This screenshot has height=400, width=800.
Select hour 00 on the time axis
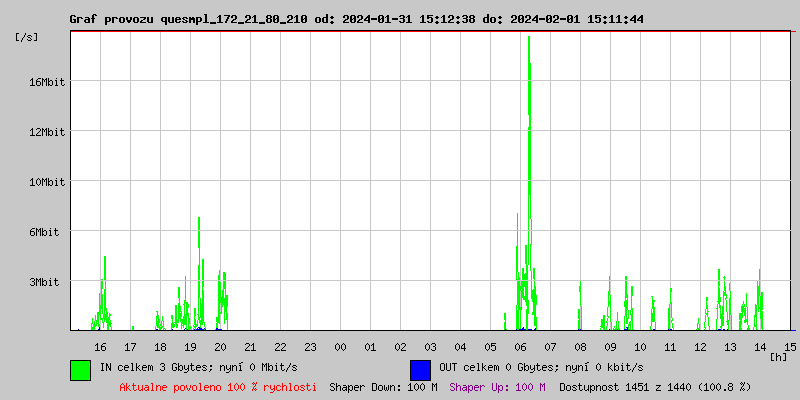340,346
